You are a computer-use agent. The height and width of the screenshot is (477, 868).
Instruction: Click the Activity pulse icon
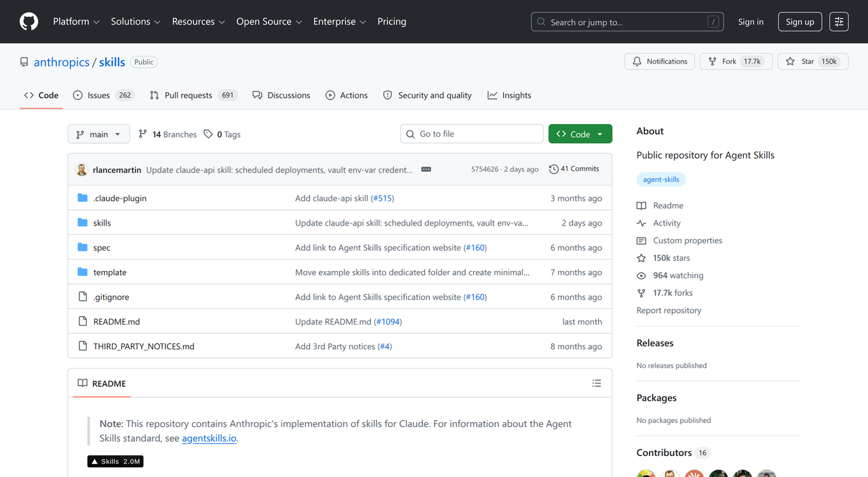coord(642,223)
